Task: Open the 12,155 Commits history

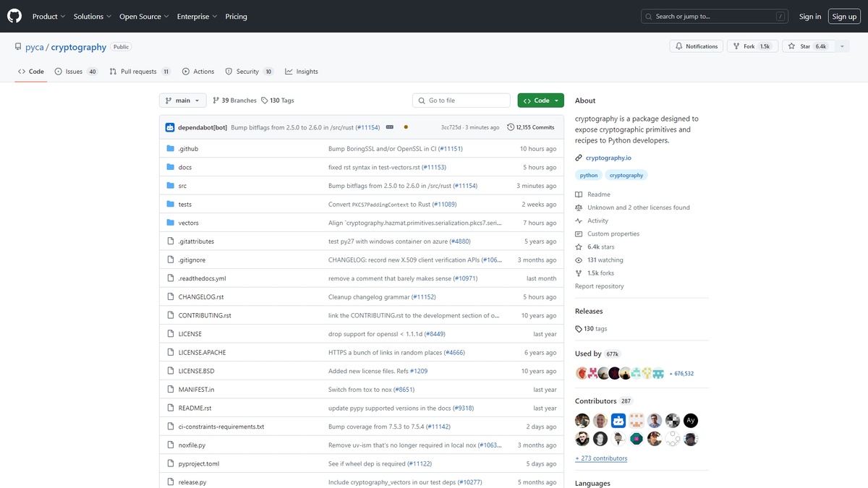Action: (x=531, y=127)
